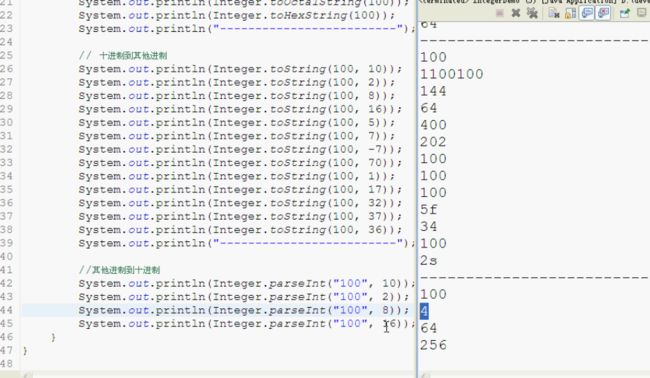Click the Remove Launch X icon

[x=516, y=13]
